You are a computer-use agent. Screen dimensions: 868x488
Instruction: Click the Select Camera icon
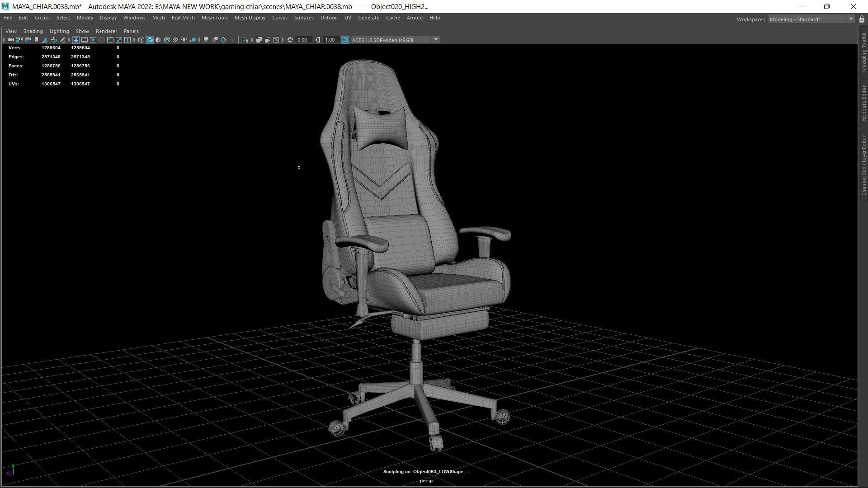click(x=10, y=40)
